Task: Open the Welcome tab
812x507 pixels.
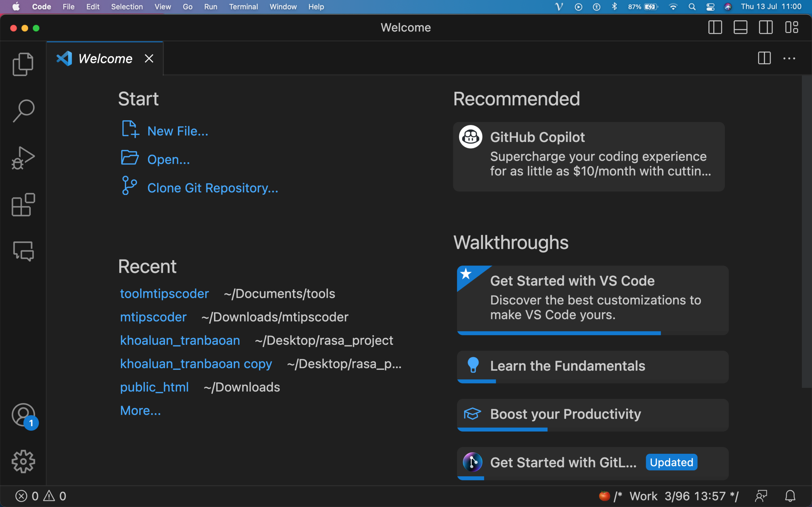Action: coord(105,58)
